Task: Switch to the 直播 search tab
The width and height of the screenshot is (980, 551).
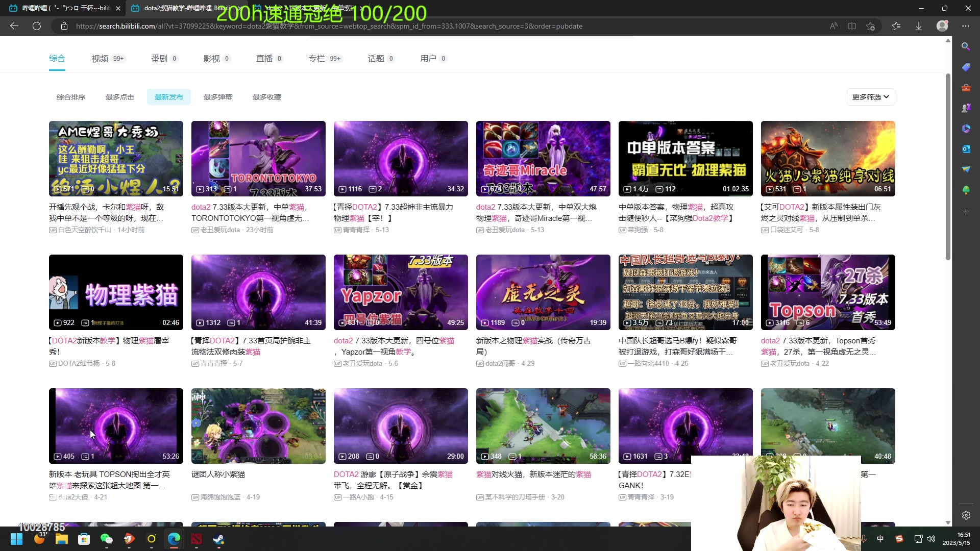Action: point(269,59)
